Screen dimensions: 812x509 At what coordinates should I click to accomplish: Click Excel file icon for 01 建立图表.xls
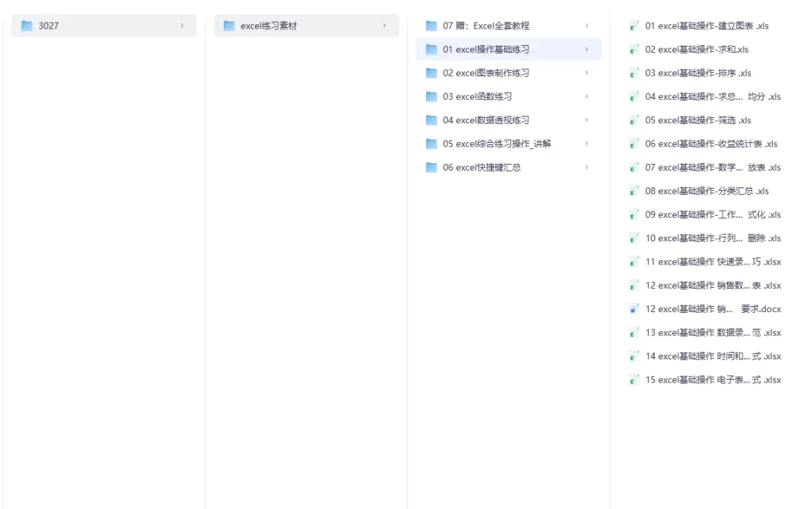pos(634,26)
